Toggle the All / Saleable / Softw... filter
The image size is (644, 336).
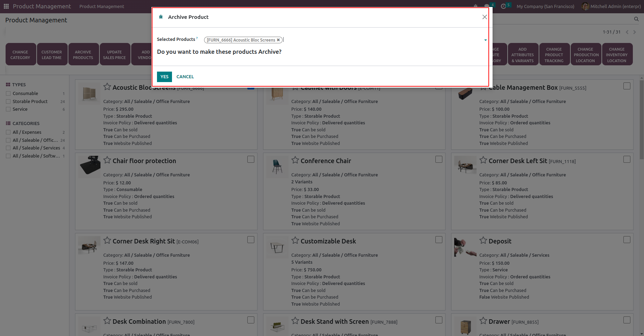[8, 156]
